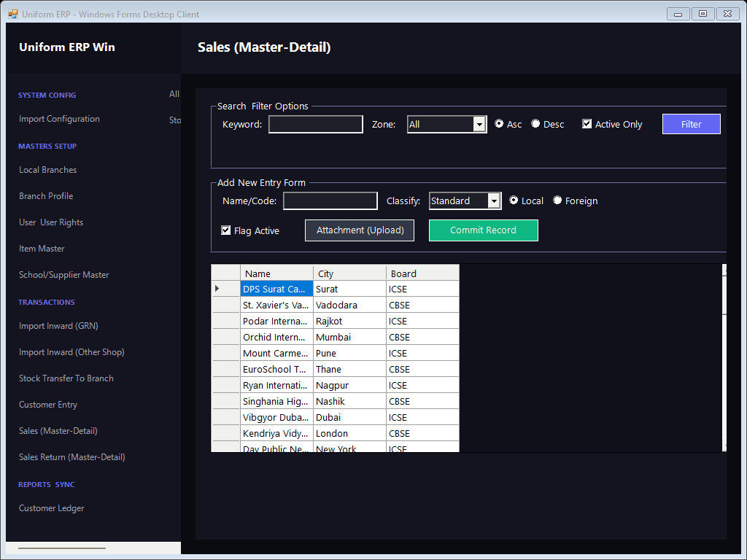Toggle the Flag Active checkbox

(226, 230)
